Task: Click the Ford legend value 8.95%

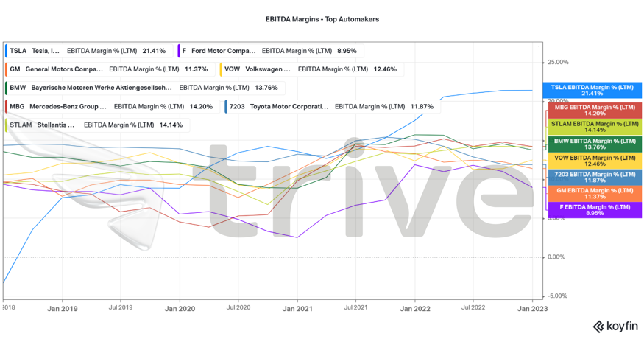Action: pyautogui.click(x=347, y=51)
